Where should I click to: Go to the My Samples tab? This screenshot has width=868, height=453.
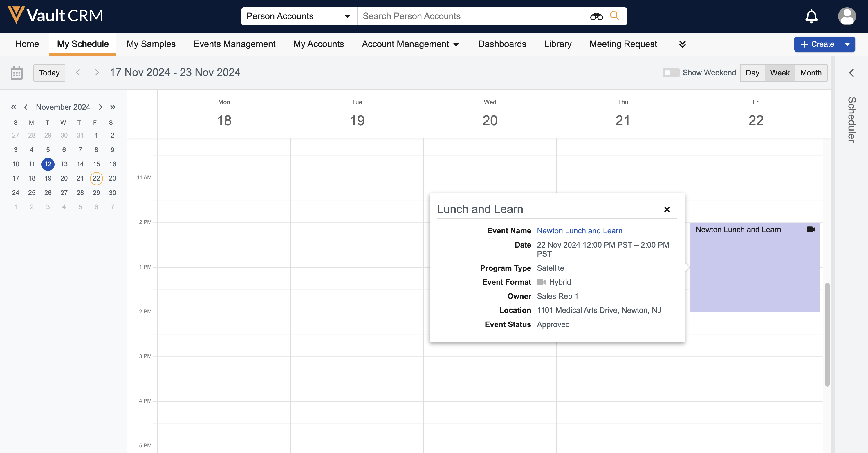tap(151, 44)
